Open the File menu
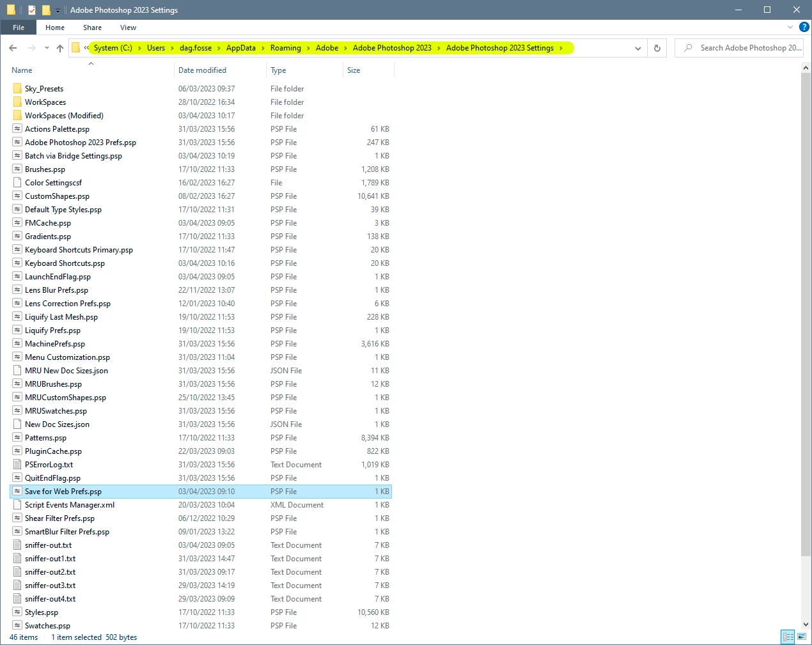812x645 pixels. click(19, 27)
